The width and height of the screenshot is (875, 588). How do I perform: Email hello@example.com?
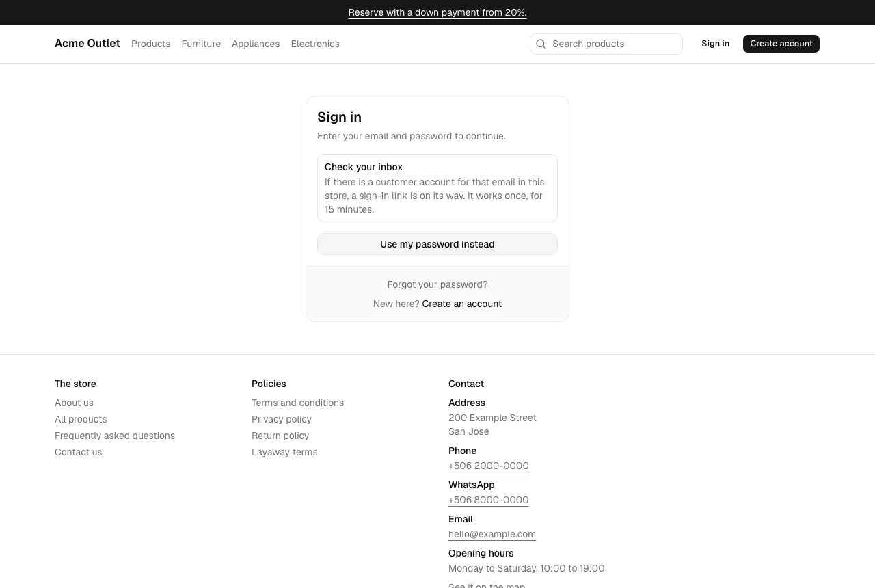(492, 534)
